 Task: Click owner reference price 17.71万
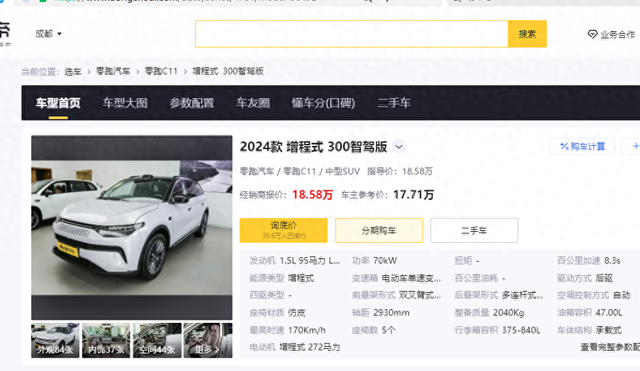(x=413, y=195)
